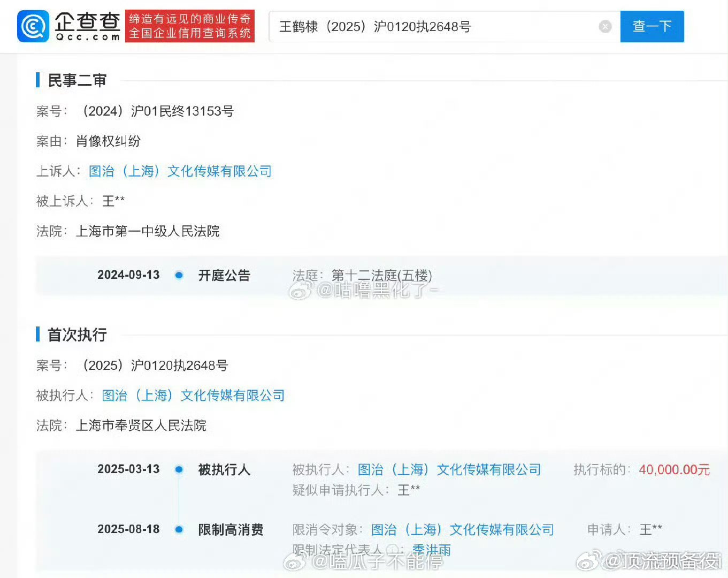Click the timeline dot for 2025-08-18

click(x=179, y=529)
